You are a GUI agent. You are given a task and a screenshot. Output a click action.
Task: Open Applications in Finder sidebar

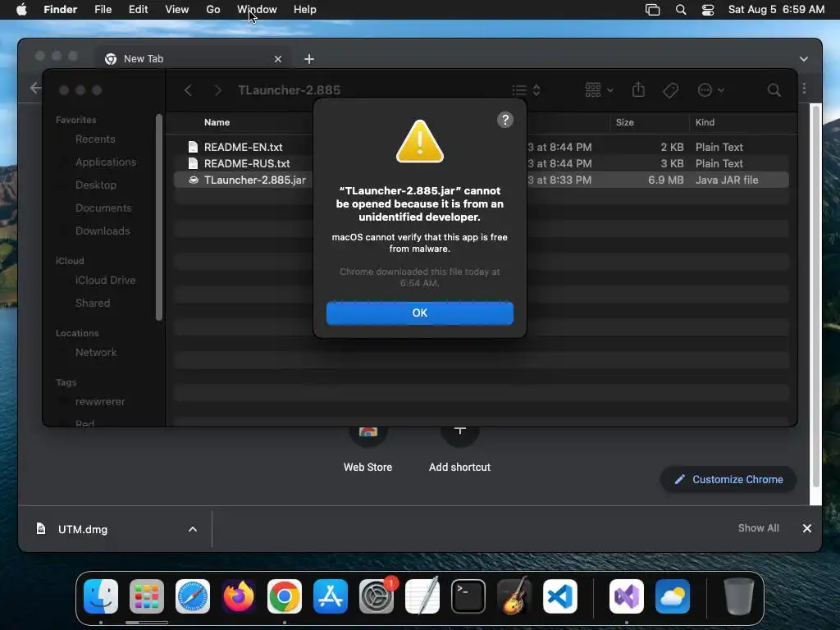[106, 162]
